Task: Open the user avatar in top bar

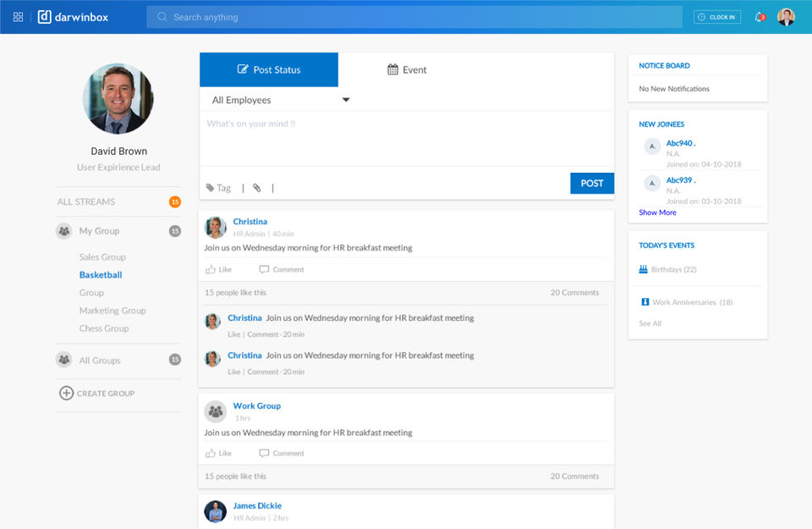Action: 786,17
